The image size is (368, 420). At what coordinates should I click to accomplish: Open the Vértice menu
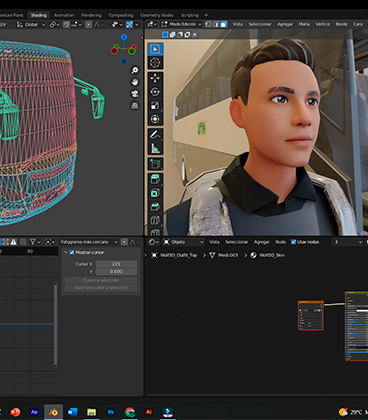click(322, 24)
